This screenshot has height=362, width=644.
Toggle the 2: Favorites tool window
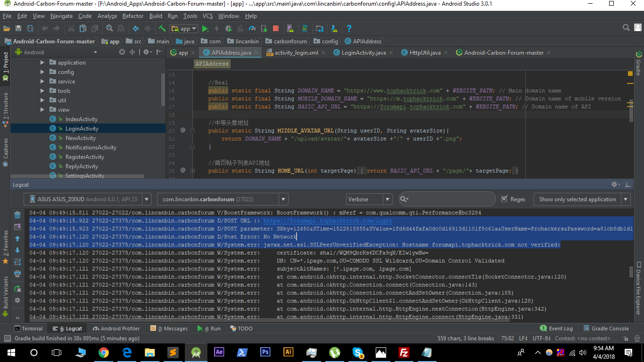(x=5, y=246)
